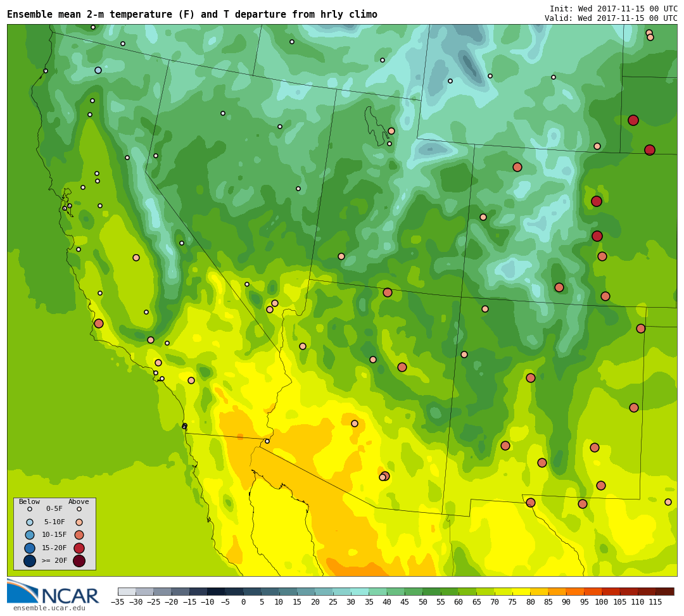Select the '0-5F' legend label

click(x=54, y=509)
